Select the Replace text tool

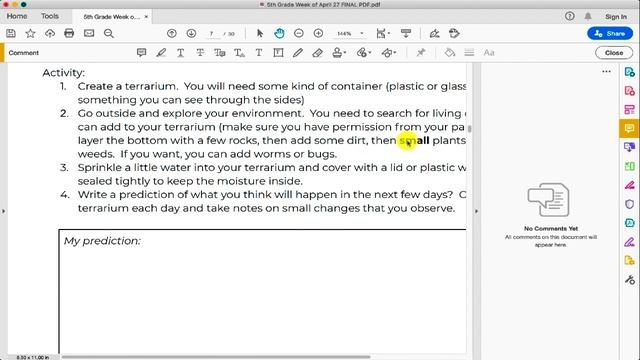click(x=220, y=53)
